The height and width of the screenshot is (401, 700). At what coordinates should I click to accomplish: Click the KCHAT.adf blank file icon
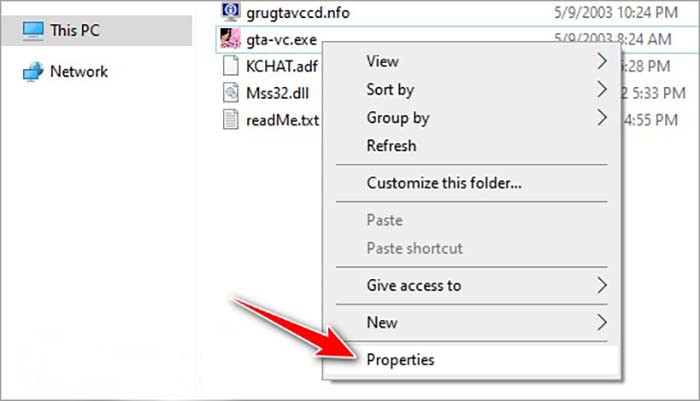pyautogui.click(x=230, y=66)
